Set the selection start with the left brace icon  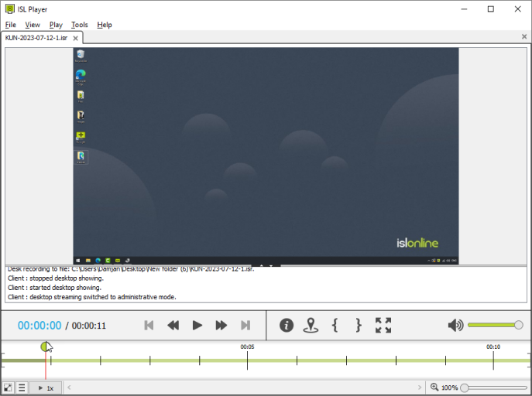(335, 326)
